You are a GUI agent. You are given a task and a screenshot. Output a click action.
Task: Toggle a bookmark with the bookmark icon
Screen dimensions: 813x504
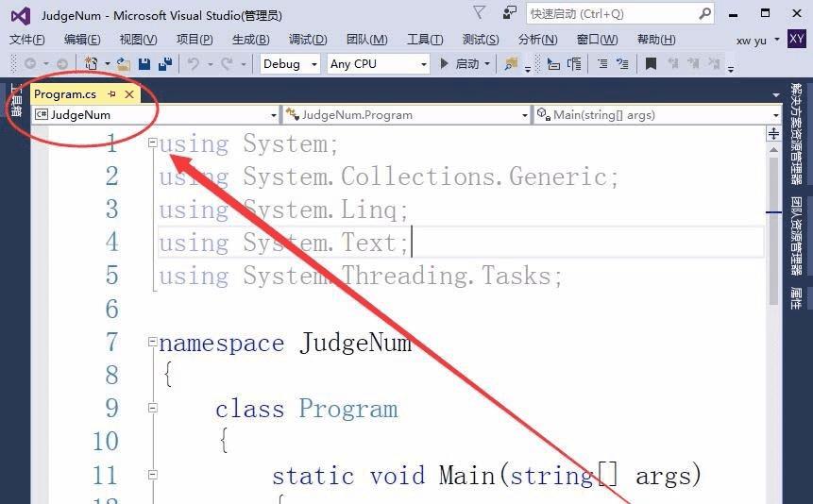pyautogui.click(x=651, y=64)
